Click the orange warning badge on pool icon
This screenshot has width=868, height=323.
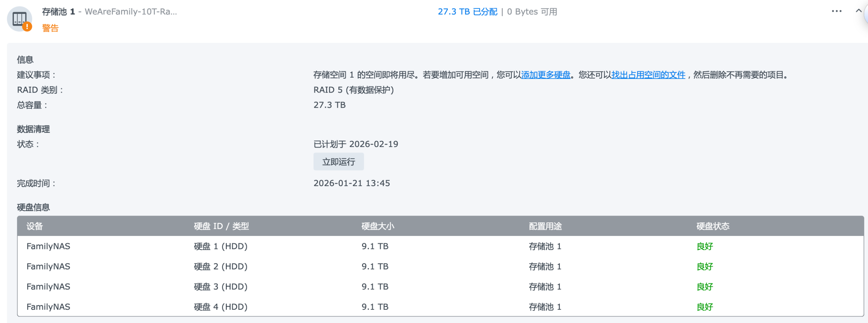27,27
